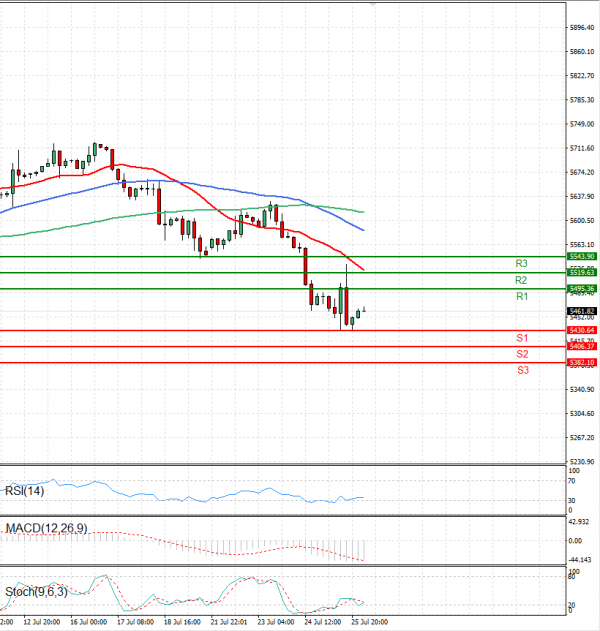Click the MACD -44.143 scale value

(x=580, y=560)
